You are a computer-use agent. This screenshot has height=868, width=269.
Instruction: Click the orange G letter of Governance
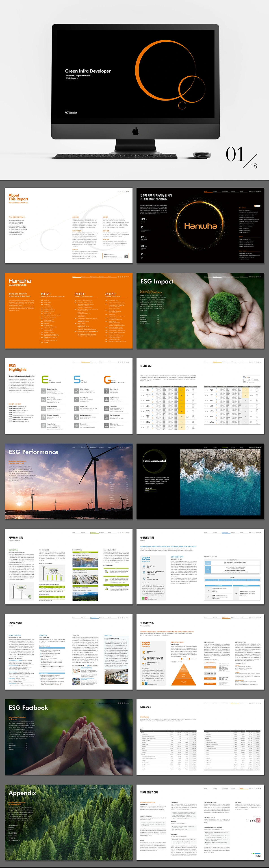108,379
